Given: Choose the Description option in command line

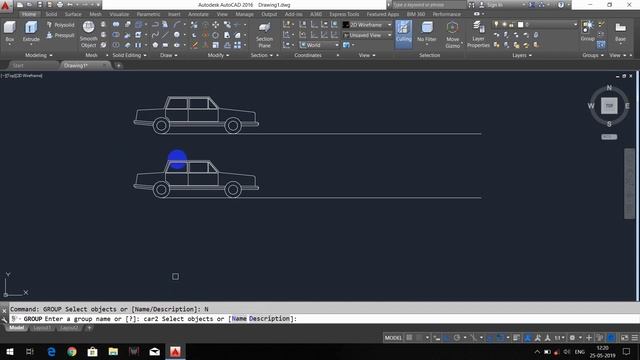Looking at the screenshot, I should (269, 319).
